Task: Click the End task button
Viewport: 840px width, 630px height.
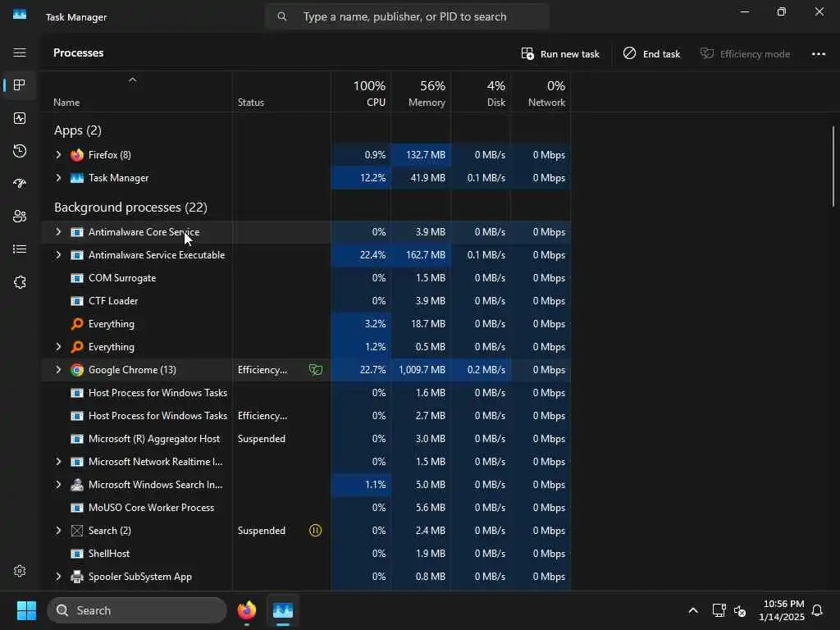Action: point(651,53)
